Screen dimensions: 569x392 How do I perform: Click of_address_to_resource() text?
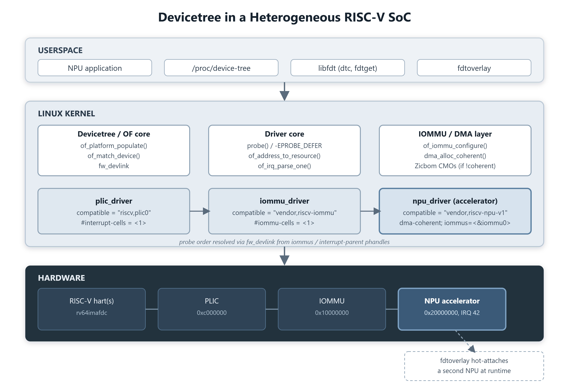coord(284,156)
